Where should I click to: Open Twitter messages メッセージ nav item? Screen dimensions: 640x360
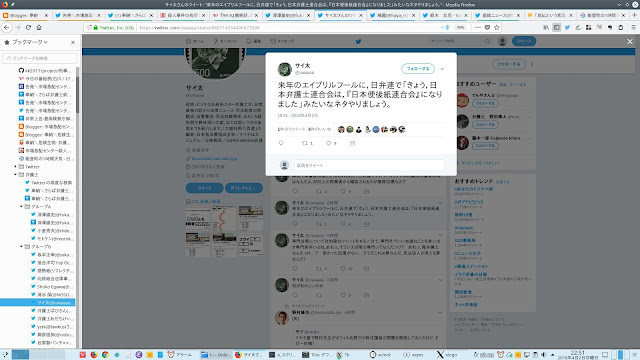coord(282,41)
